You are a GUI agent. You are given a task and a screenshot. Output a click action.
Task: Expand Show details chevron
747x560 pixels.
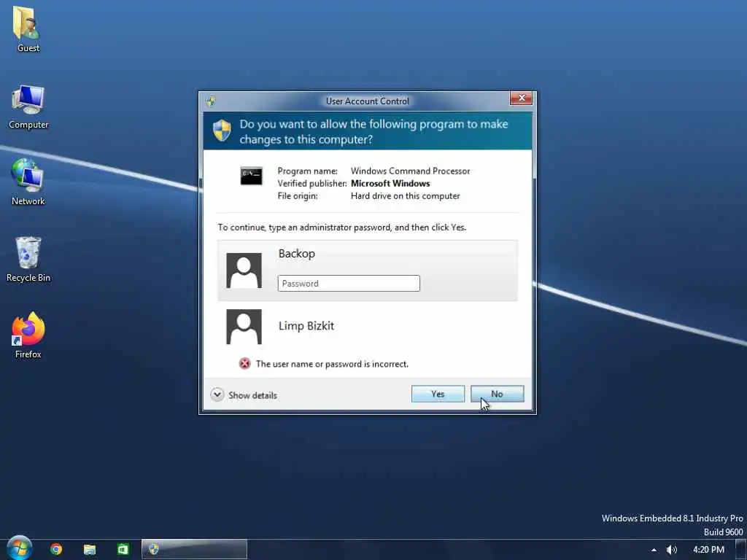[x=217, y=394]
